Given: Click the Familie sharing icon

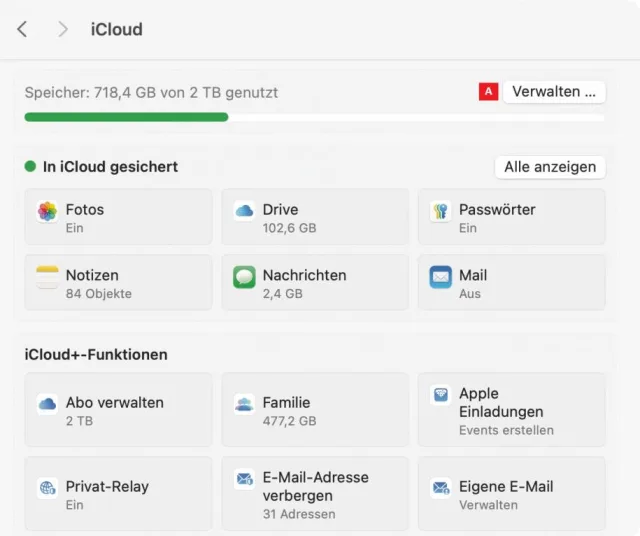Looking at the screenshot, I should [244, 404].
